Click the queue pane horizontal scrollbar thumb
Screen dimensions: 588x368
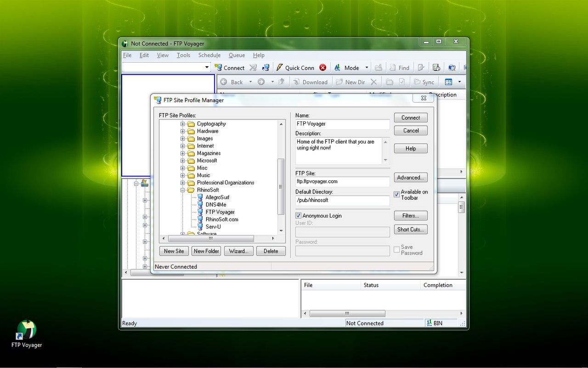pos(347,314)
